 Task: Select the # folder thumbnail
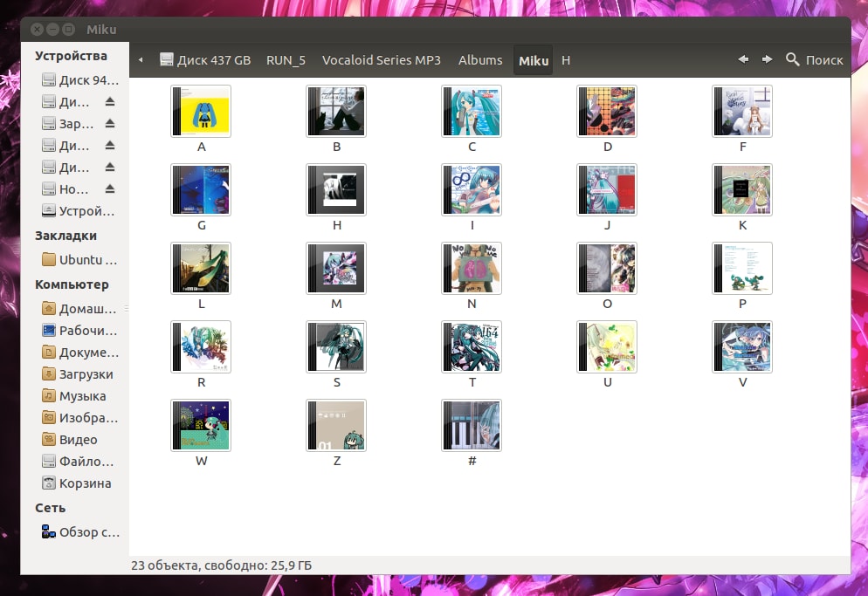[x=472, y=426]
